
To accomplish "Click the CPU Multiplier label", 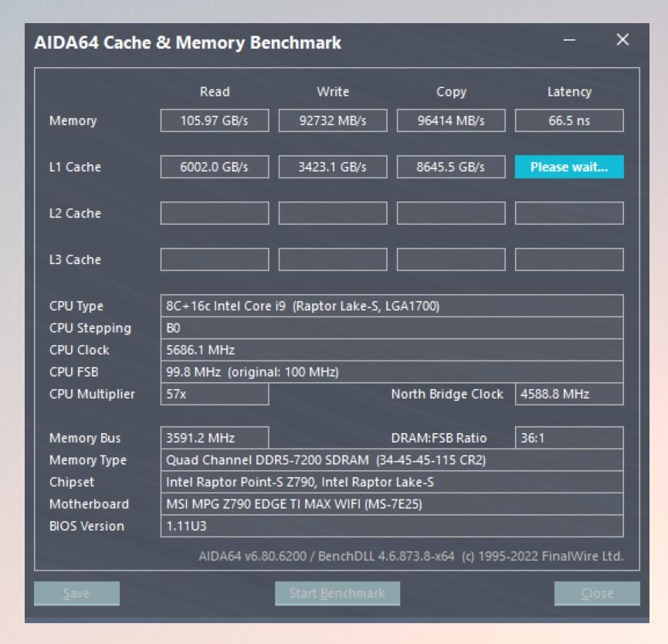I will click(92, 395).
